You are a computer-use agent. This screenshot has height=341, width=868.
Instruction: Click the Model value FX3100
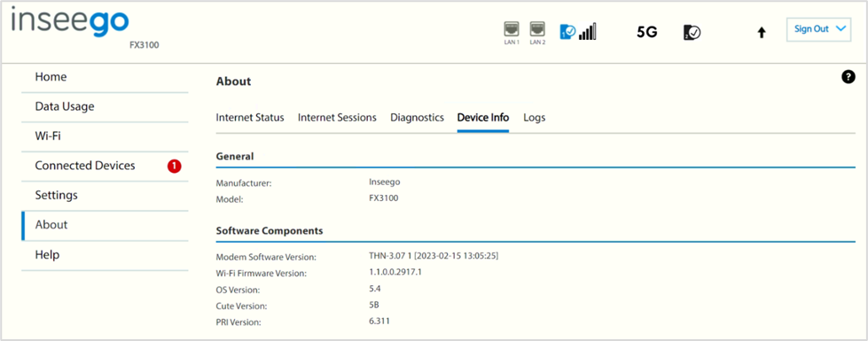coord(383,198)
